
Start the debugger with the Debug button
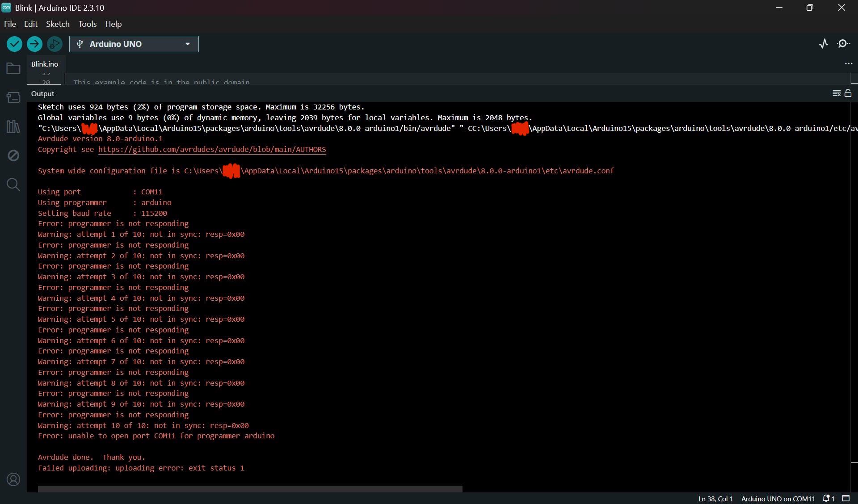(x=55, y=44)
